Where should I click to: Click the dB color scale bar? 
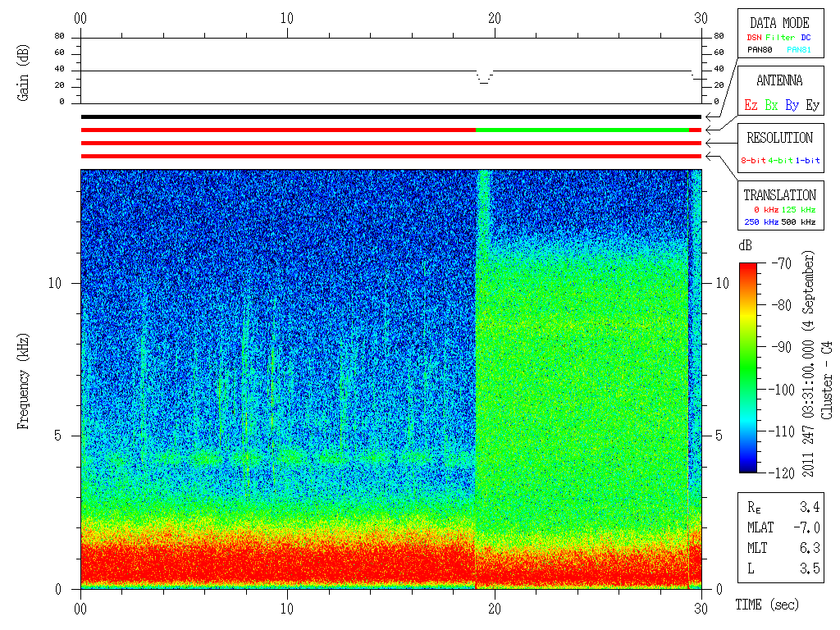pyautogui.click(x=748, y=367)
